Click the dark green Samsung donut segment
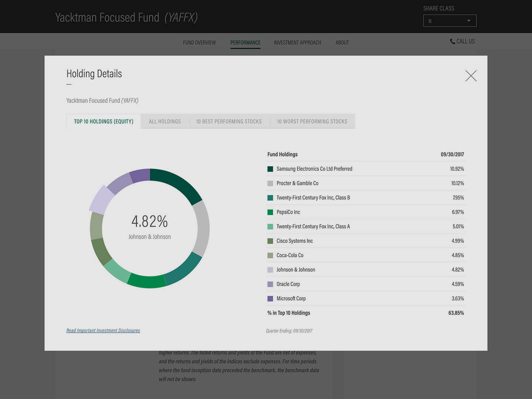Image resolution: width=532 pixels, height=399 pixels. (178, 183)
